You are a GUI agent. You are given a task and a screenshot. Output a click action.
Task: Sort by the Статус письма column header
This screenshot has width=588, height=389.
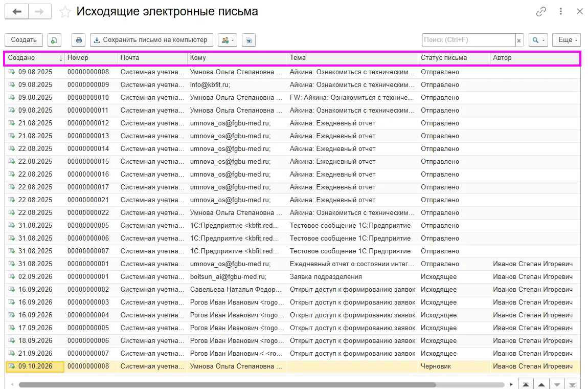[x=454, y=58]
